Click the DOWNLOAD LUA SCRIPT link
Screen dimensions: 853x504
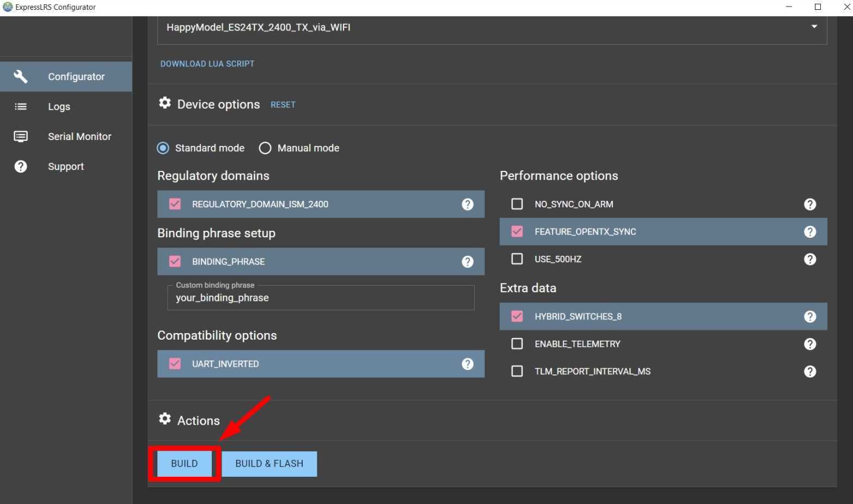[x=207, y=64]
